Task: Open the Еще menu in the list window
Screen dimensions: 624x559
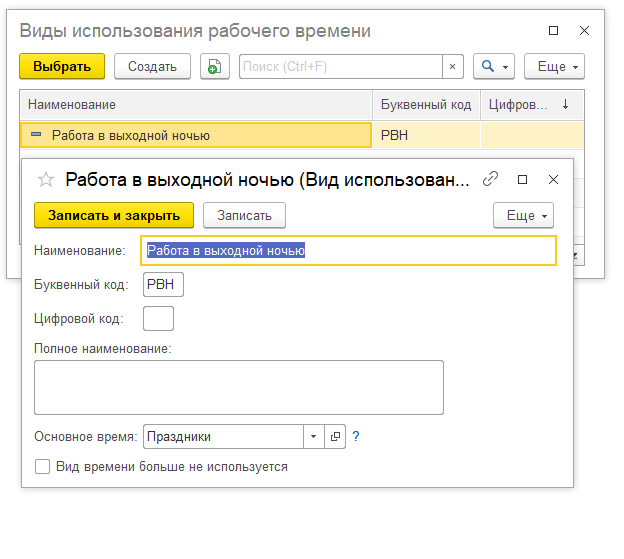Action: [x=554, y=67]
